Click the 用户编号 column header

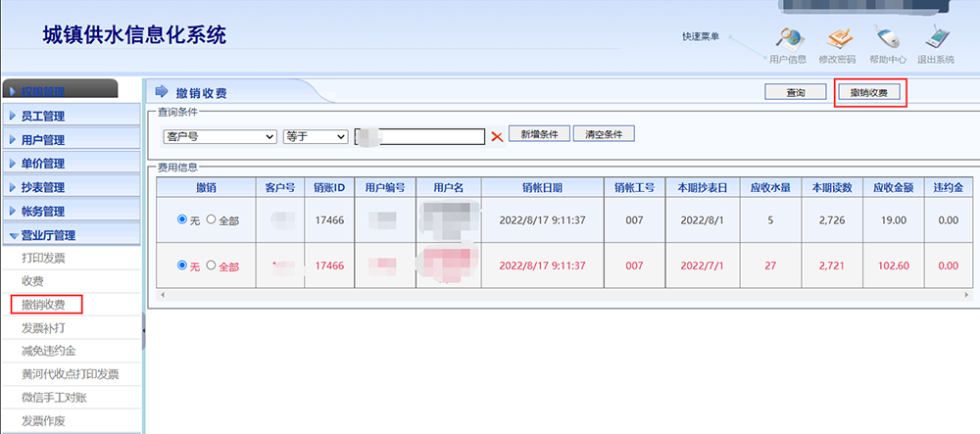click(385, 187)
